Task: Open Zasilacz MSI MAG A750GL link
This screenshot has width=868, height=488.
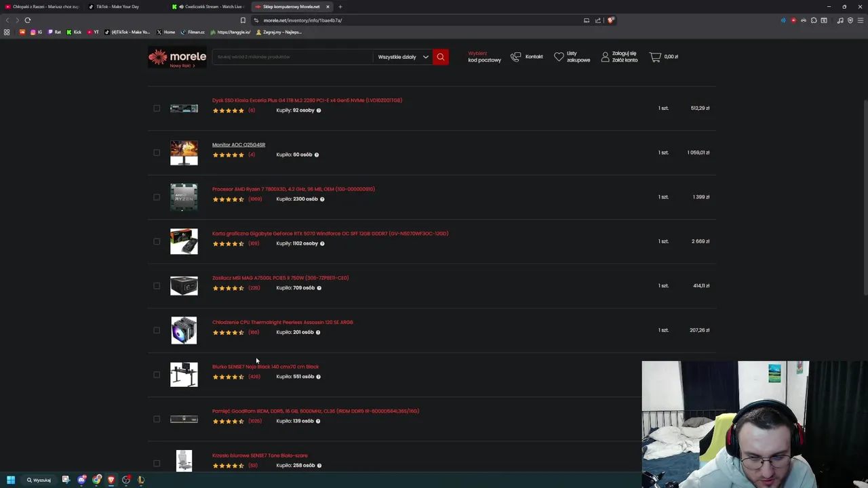Action: pyautogui.click(x=280, y=278)
